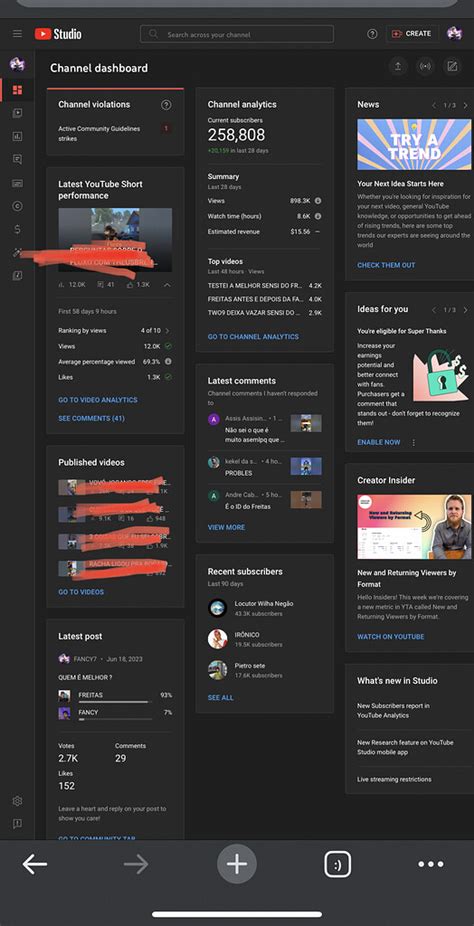Open Subtitles icon in left sidebar
The image size is (474, 926).
pyautogui.click(x=17, y=183)
